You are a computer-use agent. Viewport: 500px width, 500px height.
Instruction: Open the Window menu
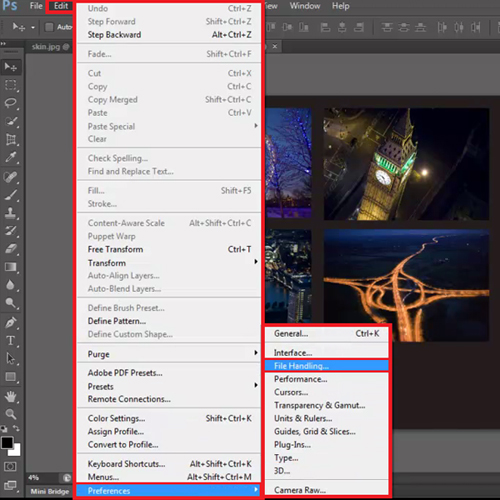coord(305,6)
